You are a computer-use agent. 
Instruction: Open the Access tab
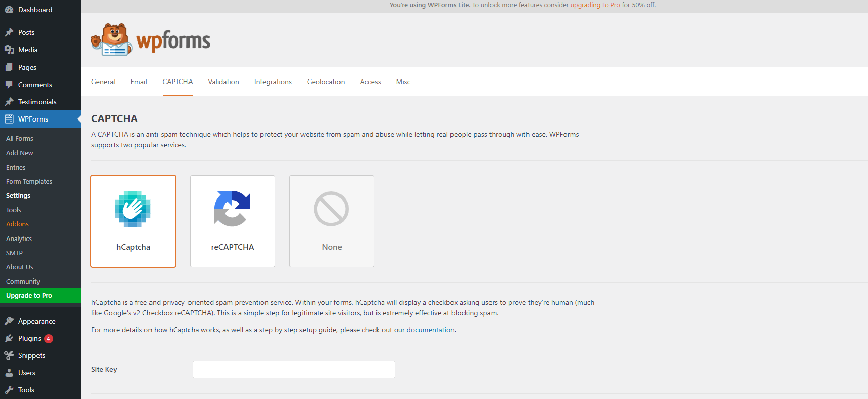click(x=370, y=82)
